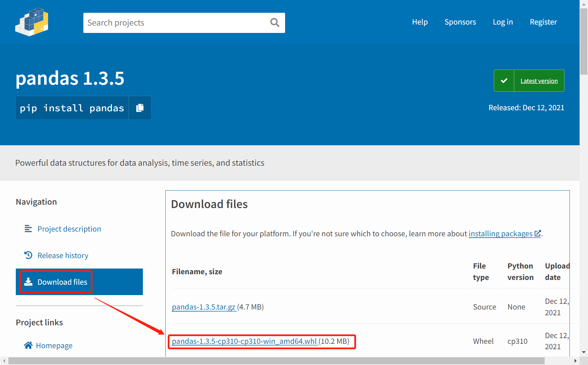Click the green checkmark latest version icon
Screen dimensions: 588x365
[504, 81]
